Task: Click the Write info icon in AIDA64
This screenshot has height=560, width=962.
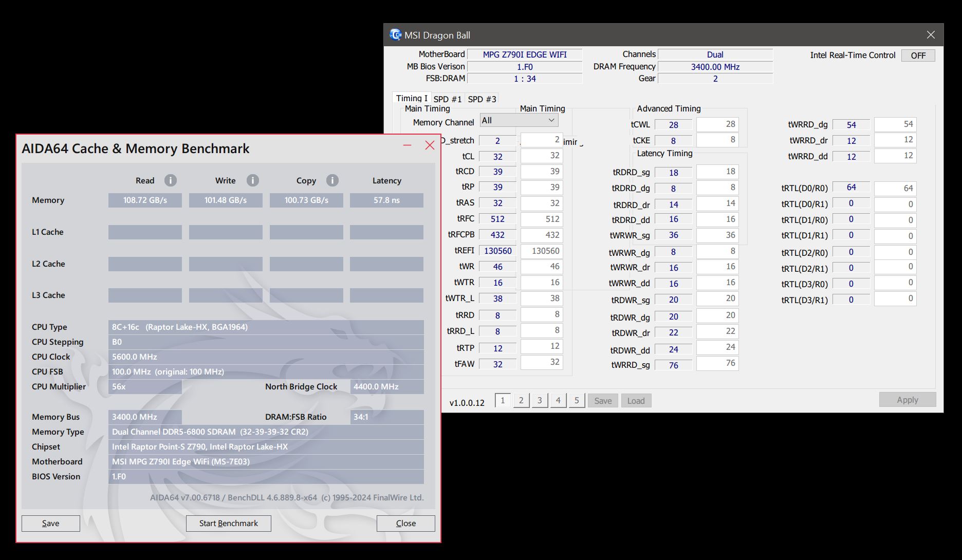Action: pos(252,180)
